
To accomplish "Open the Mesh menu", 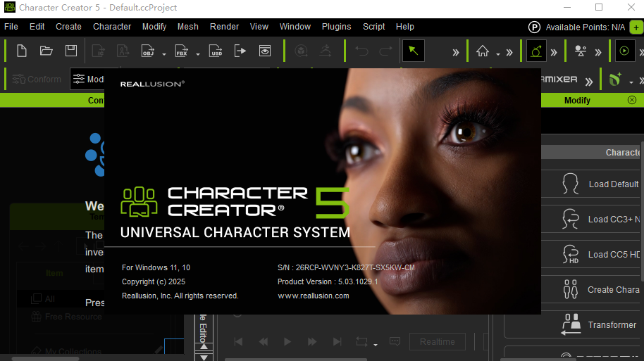I will click(187, 27).
